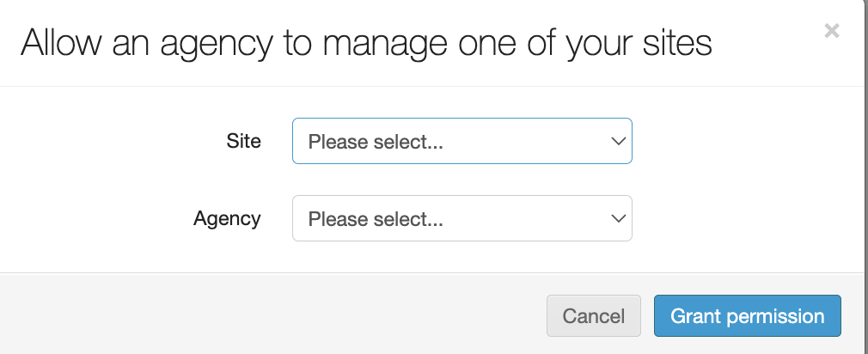
Task: Click the Agency dropdown chevron arrow
Action: [x=617, y=218]
